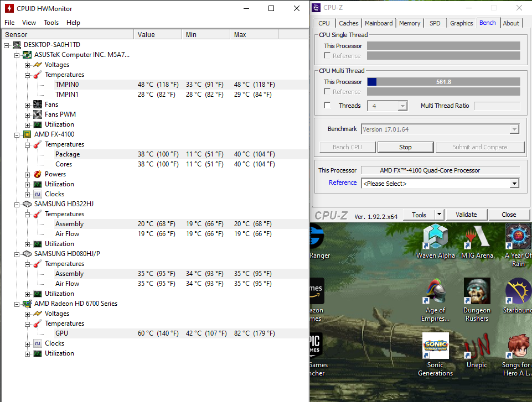
Task: Click the Validate button
Action: click(x=466, y=215)
